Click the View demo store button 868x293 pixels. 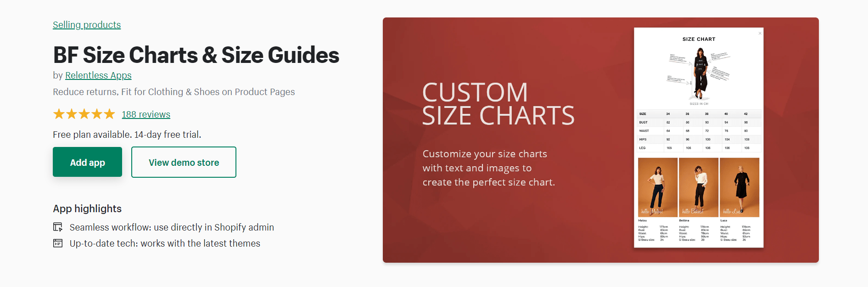184,162
